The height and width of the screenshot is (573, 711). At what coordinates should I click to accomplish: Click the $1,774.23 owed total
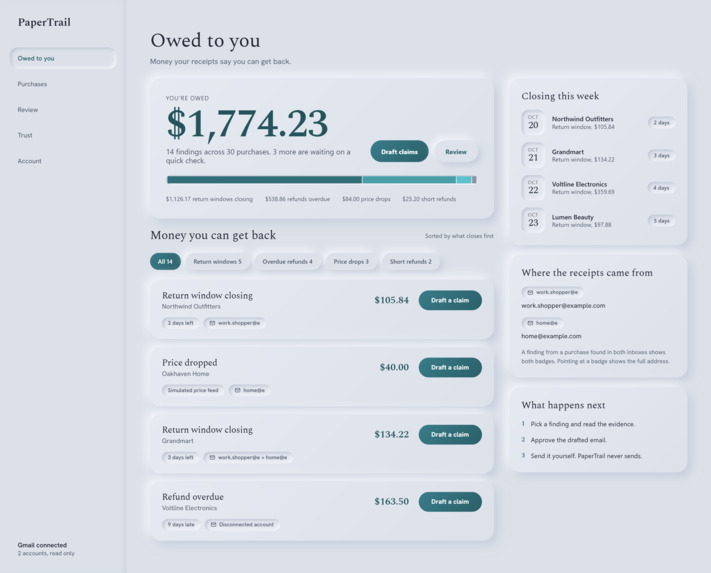click(x=247, y=123)
